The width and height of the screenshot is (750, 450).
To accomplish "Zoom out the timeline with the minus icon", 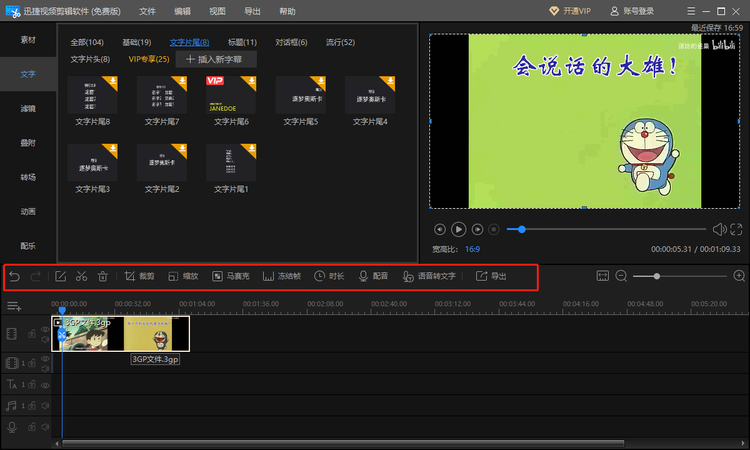I will click(x=621, y=276).
